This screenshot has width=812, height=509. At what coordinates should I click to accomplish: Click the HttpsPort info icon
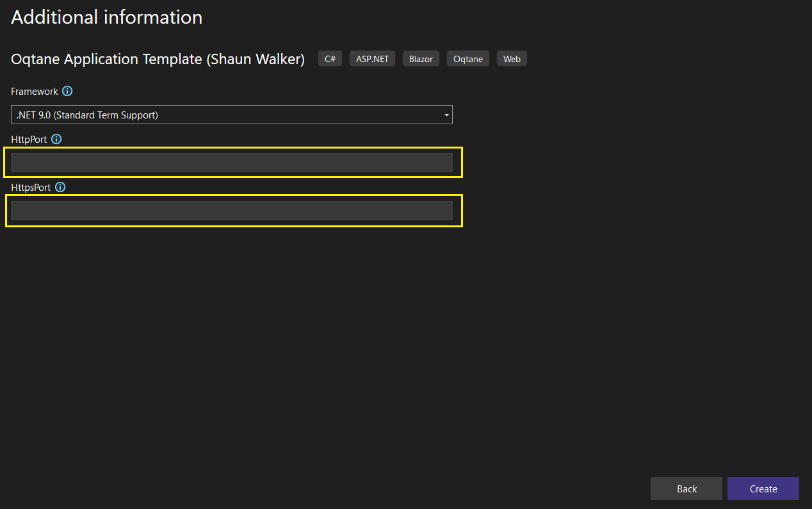[60, 188]
